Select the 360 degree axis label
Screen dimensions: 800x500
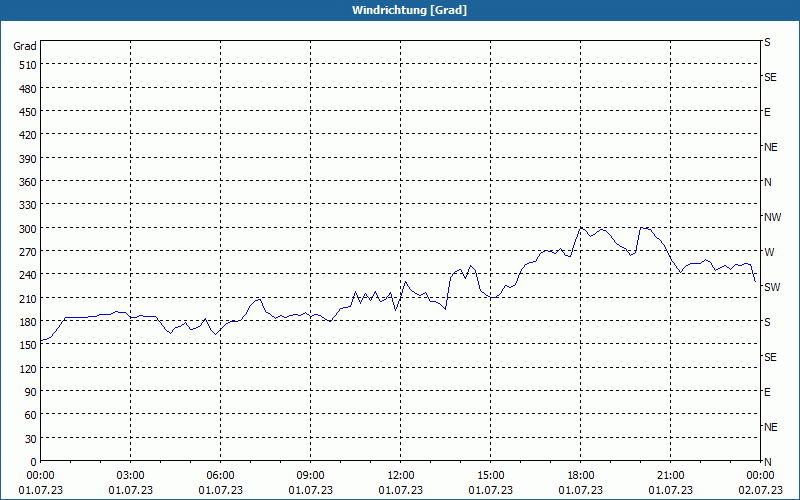pyautogui.click(x=28, y=182)
